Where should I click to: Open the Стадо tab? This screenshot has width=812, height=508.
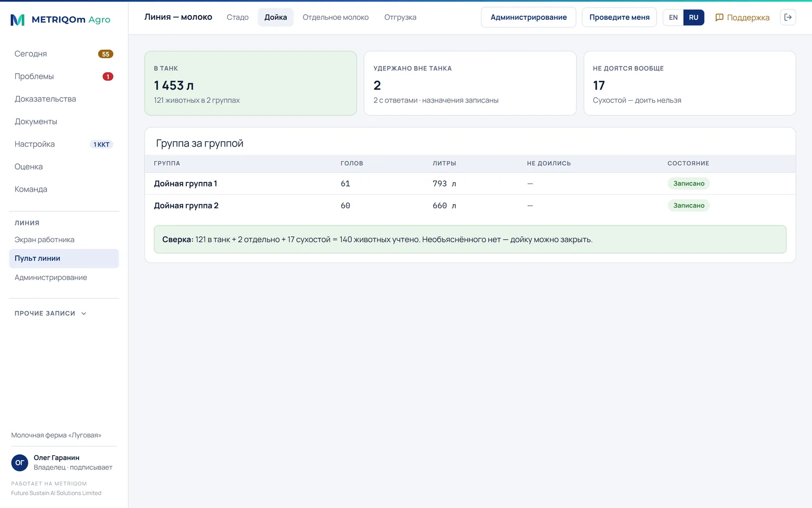[x=238, y=17]
